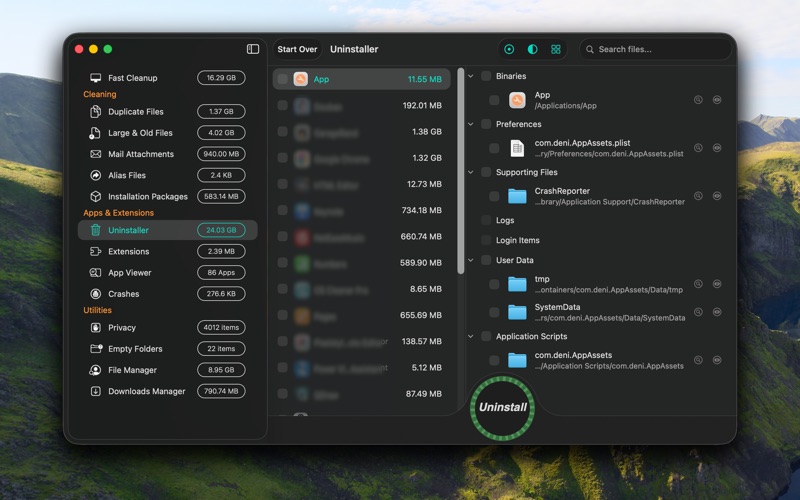Reveal CrashReporter folder with magnifier icon
Image resolution: width=800 pixels, height=500 pixels.
point(698,196)
